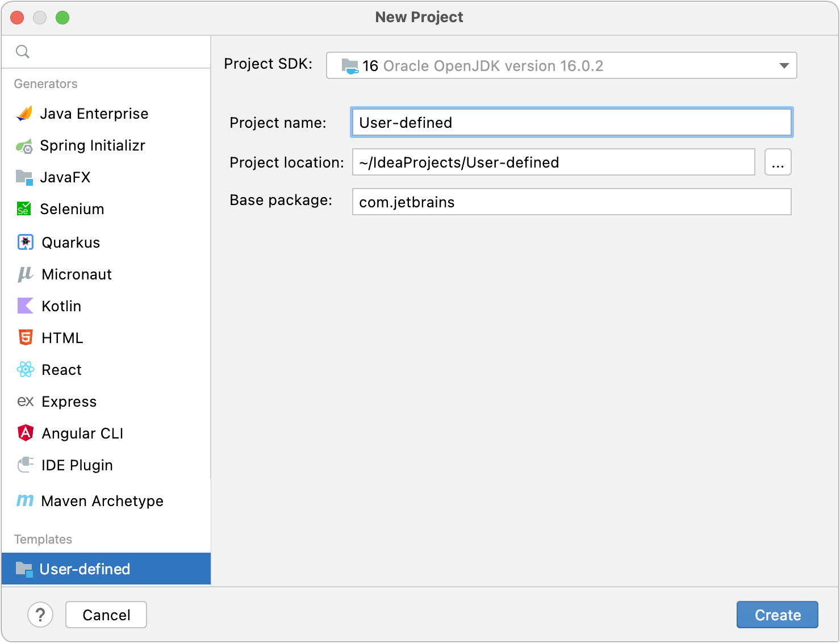
Task: Click the Java Enterprise generator icon
Action: tap(24, 114)
